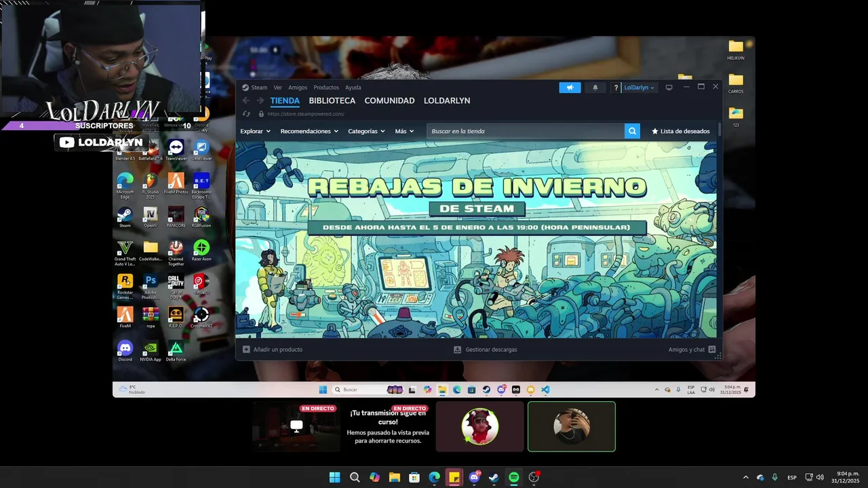Open Amigos y chat panel
The image size is (868, 488).
coord(692,350)
